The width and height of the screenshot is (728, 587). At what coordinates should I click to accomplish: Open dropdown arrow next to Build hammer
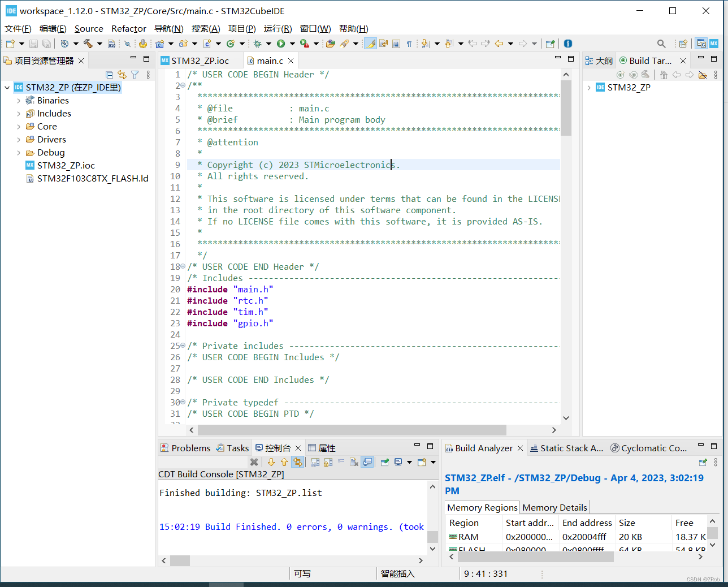[x=99, y=44]
